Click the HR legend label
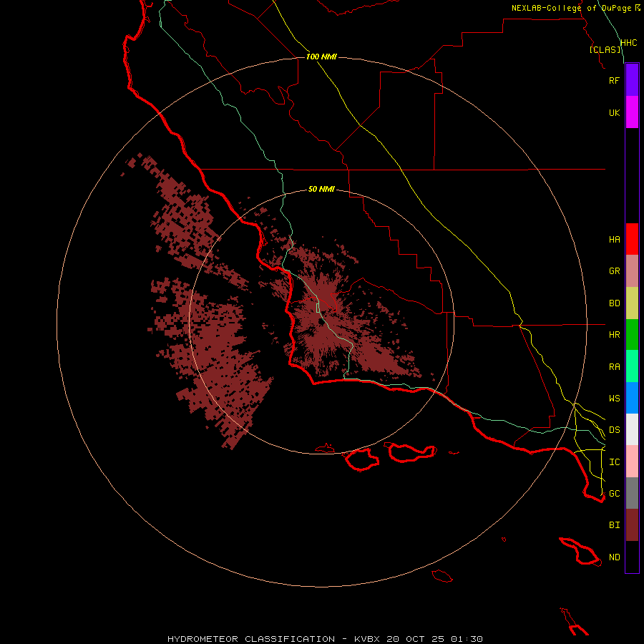Image resolution: width=644 pixels, height=644 pixels. click(x=614, y=335)
